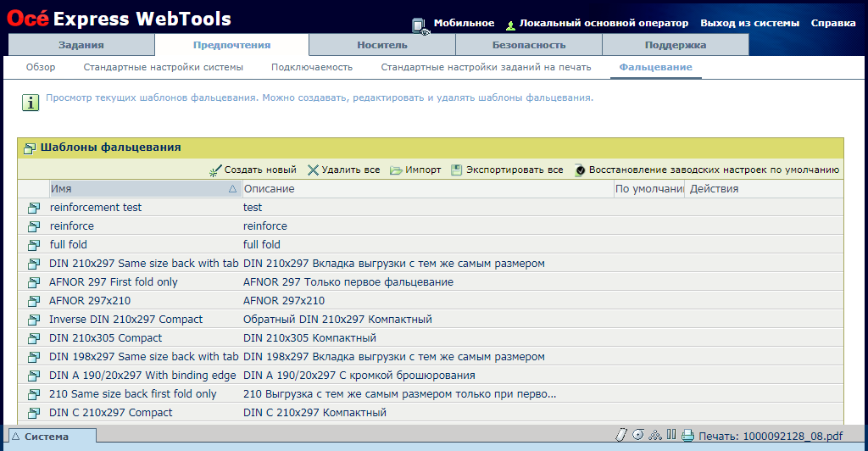The height and width of the screenshot is (451, 868).
Task: Select DIN 210x297 Same size back with tab
Action: coord(144,264)
